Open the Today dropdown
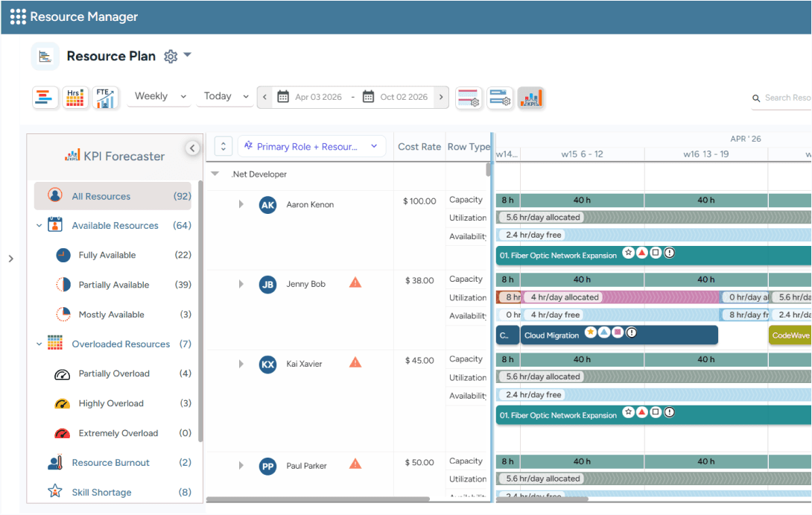The image size is (812, 515). pos(226,96)
